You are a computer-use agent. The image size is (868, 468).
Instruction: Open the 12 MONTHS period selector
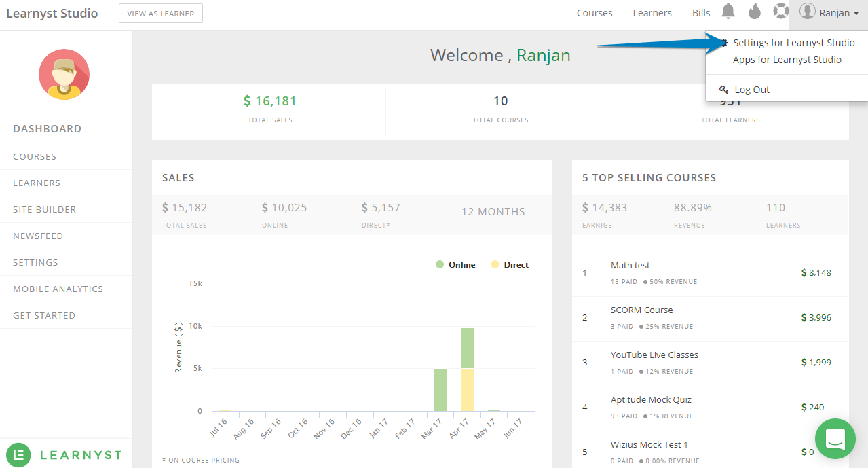pyautogui.click(x=493, y=212)
